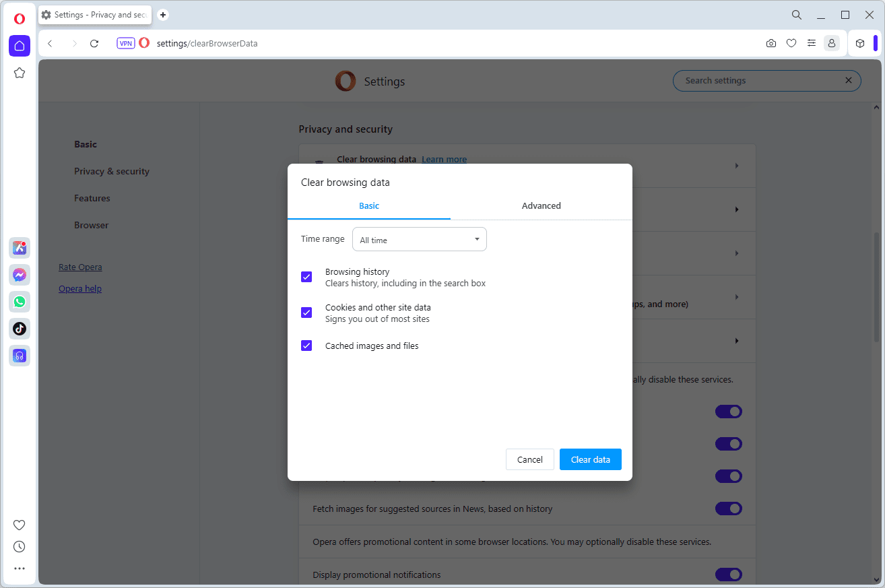Screen dimensions: 885x588
Task: Reload the current settings page
Action: click(x=94, y=43)
